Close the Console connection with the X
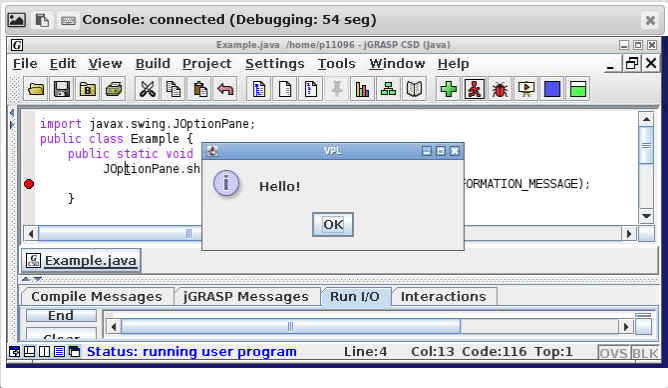The width and height of the screenshot is (668, 388). (x=650, y=20)
